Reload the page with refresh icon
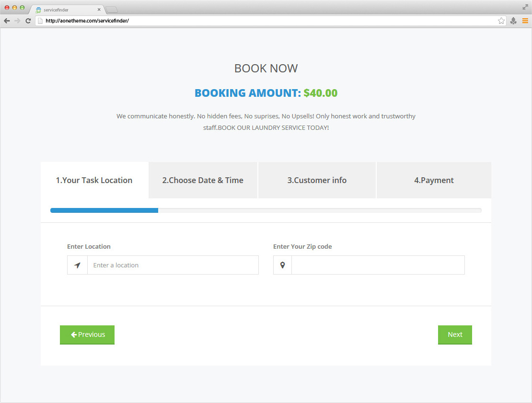Image resolution: width=532 pixels, height=403 pixels. coord(28,21)
